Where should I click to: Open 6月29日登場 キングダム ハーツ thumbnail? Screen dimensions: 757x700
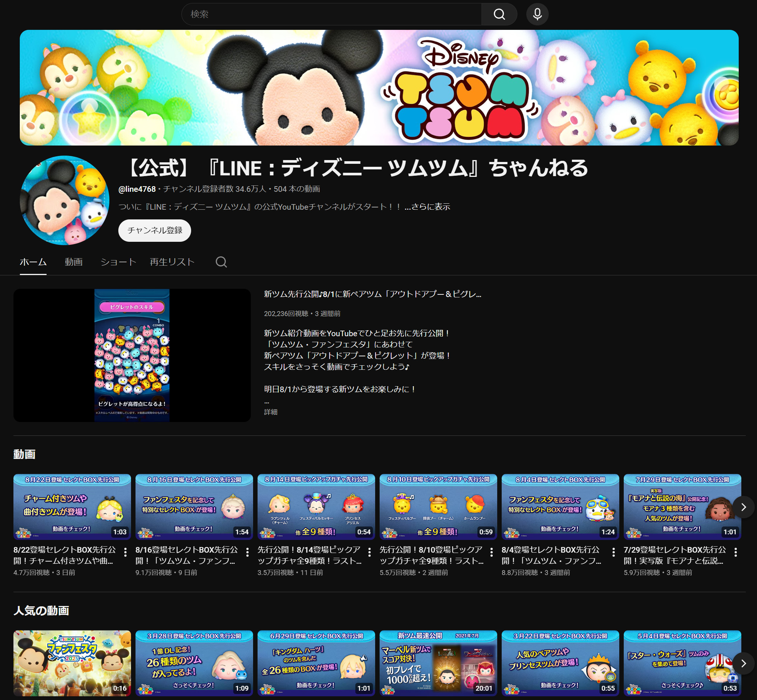(x=316, y=663)
